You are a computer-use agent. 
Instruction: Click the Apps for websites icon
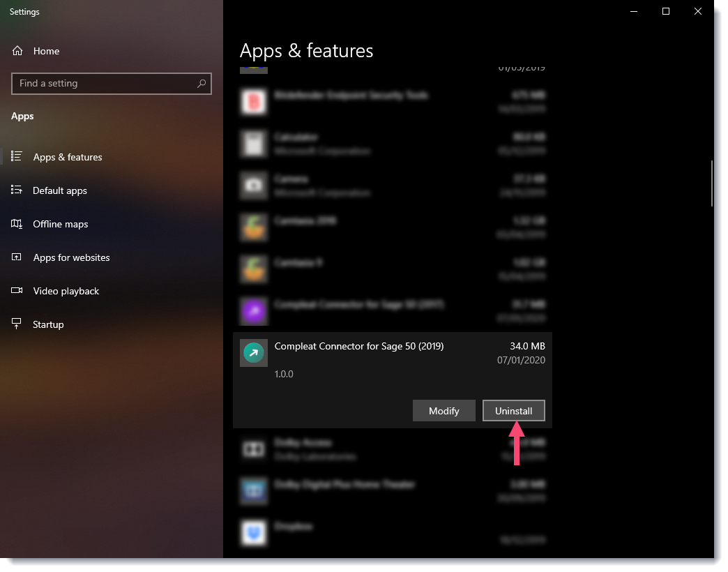[17, 257]
